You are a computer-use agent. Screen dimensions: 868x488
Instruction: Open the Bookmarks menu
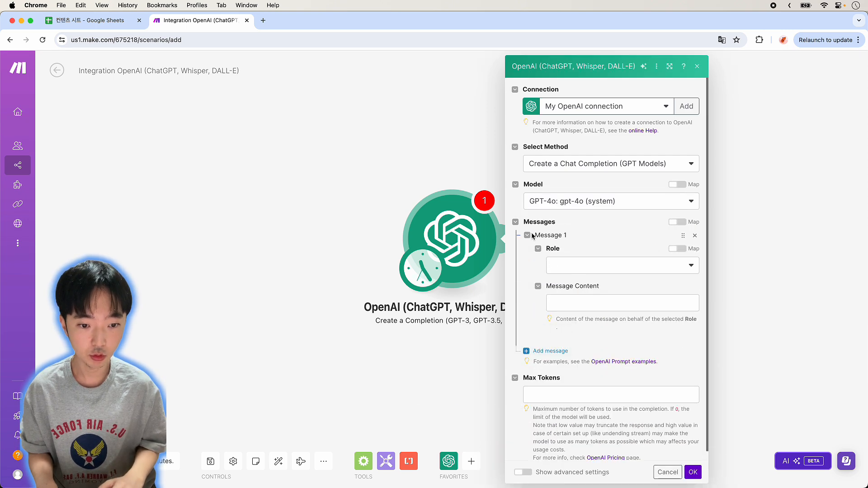point(162,5)
